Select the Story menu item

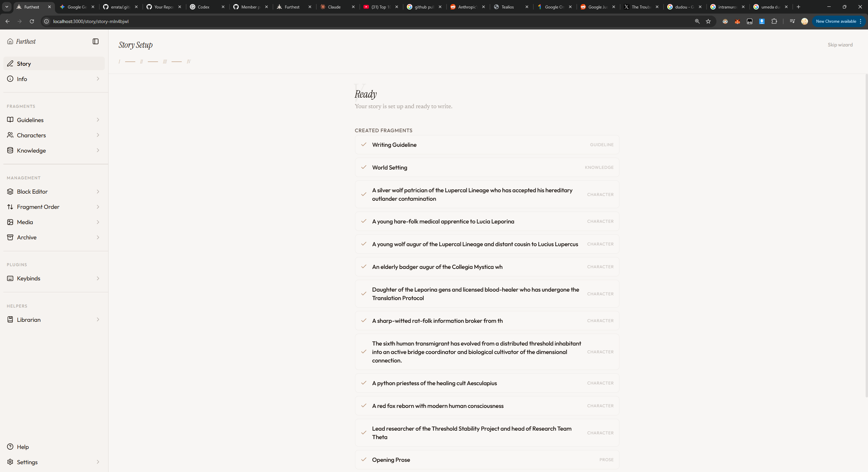24,64
